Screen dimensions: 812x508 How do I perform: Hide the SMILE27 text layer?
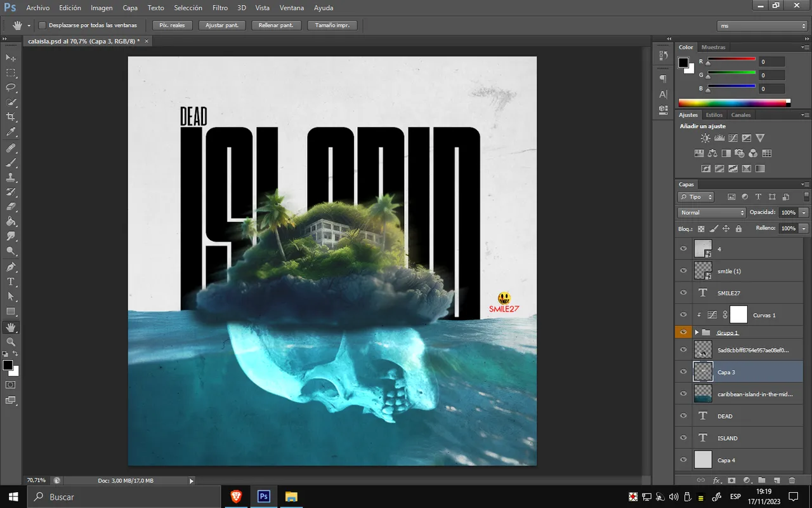[x=683, y=293]
